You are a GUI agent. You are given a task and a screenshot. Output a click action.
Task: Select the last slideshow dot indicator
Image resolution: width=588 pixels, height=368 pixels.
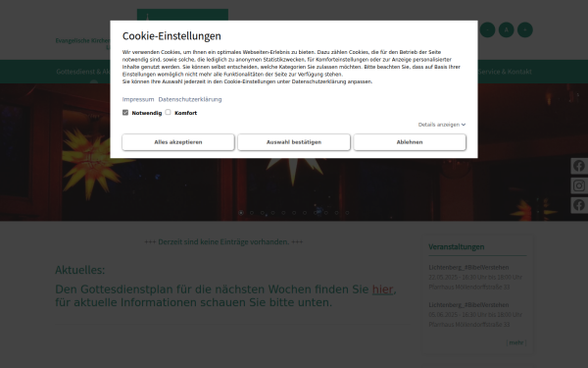(x=347, y=213)
